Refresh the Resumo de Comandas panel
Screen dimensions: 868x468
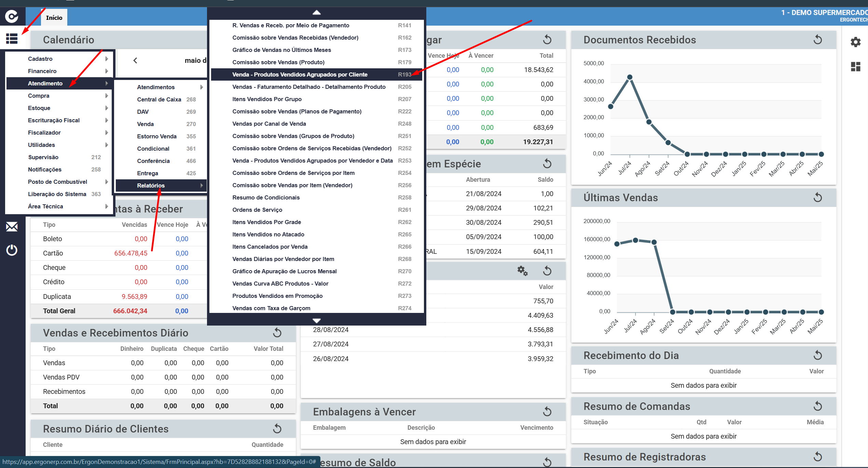click(x=818, y=406)
